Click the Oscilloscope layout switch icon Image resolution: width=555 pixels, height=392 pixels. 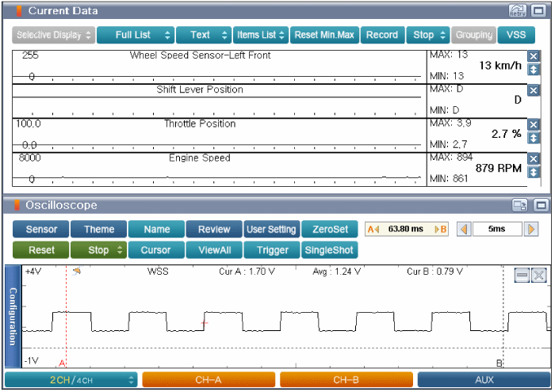[519, 205]
